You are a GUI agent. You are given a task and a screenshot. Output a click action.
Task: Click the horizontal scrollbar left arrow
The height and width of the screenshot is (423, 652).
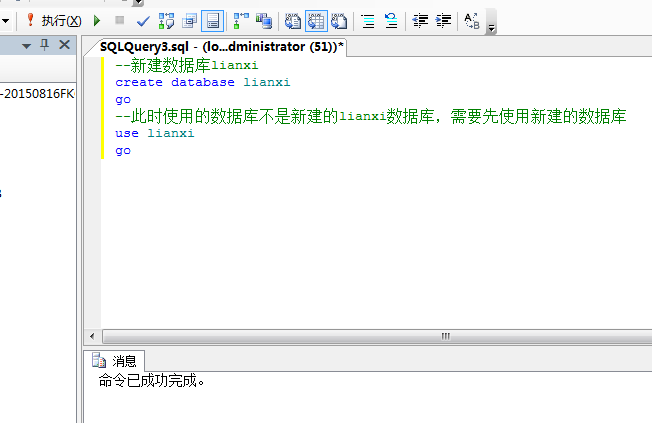(92, 336)
